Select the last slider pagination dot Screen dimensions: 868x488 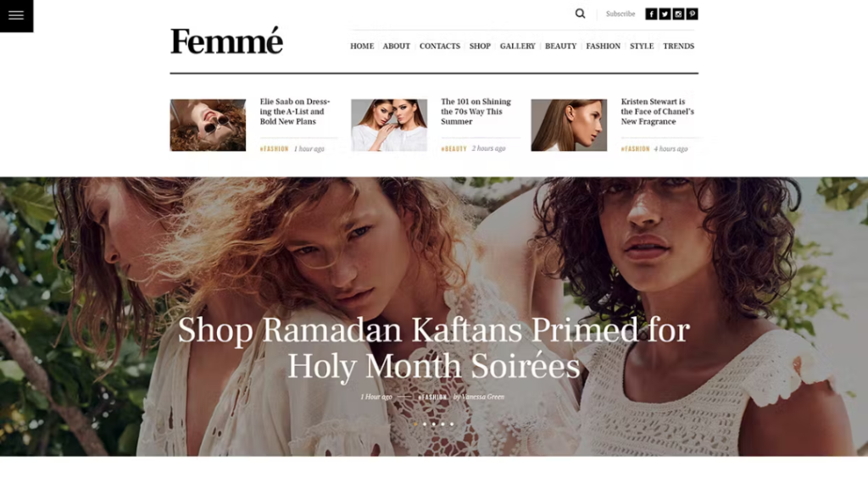tap(452, 424)
